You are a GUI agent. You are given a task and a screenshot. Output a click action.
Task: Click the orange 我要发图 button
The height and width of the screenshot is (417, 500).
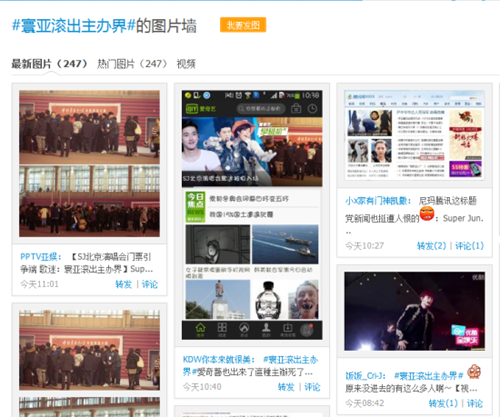(x=243, y=25)
